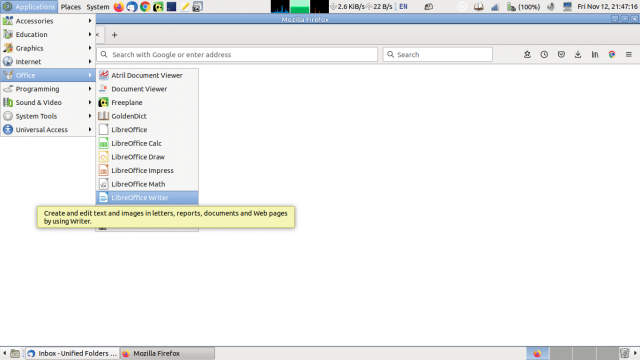Open the Places menu in top panel

tap(71, 7)
